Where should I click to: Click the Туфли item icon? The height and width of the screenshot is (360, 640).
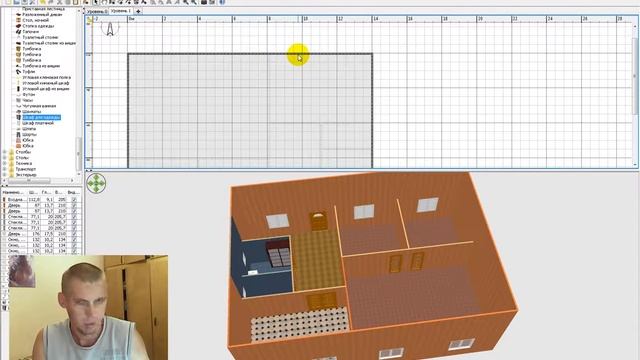pos(18,71)
